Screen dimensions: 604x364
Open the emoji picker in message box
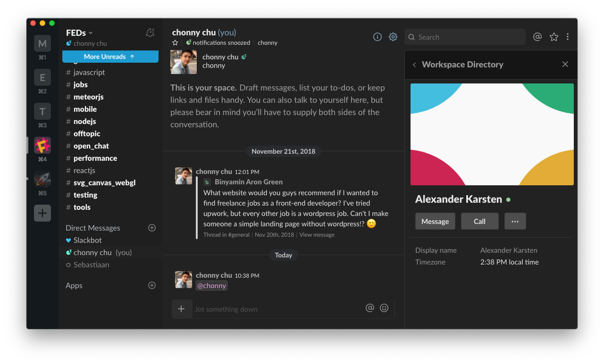pyautogui.click(x=384, y=308)
